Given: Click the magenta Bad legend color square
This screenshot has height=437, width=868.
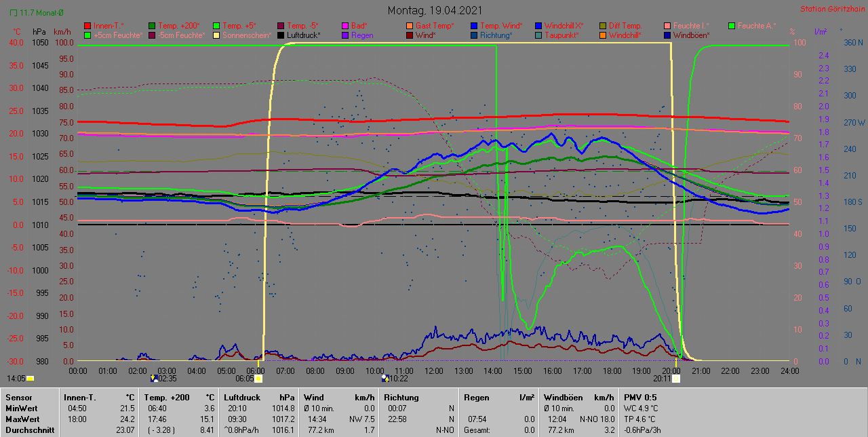Looking at the screenshot, I should (345, 25).
